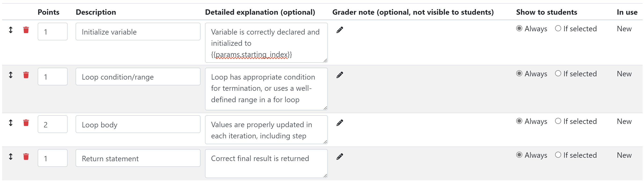Select Always for Loop condition/range row
This screenshot has height=182, width=644.
(x=519, y=73)
